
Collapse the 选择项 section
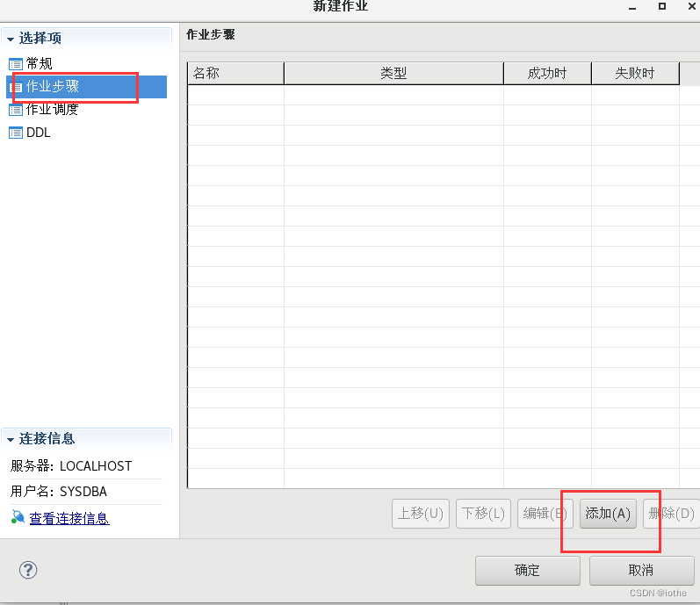(x=11, y=39)
